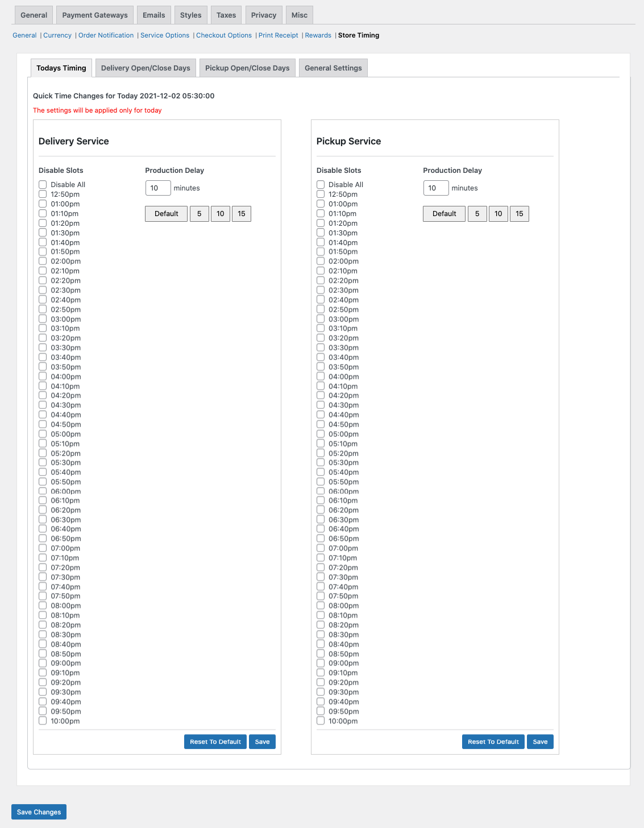
Task: Go to General Settings sub-tab
Action: pos(333,68)
